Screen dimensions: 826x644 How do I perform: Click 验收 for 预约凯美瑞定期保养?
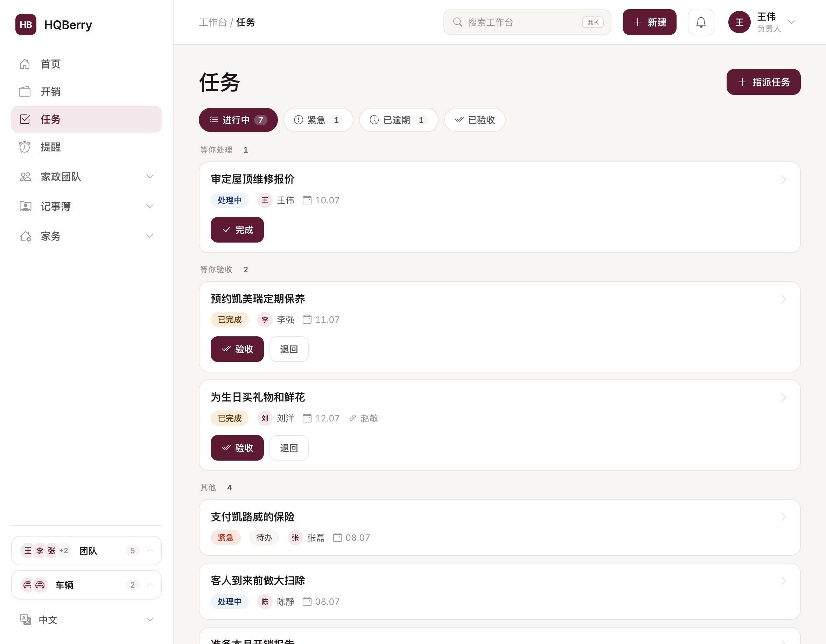[237, 349]
